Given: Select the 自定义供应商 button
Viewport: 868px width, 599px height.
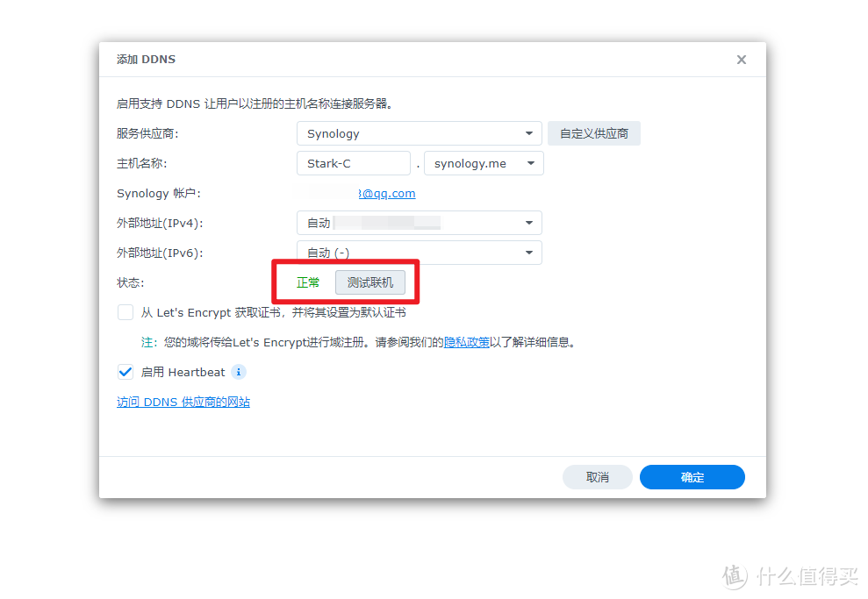Looking at the screenshot, I should coord(594,133).
